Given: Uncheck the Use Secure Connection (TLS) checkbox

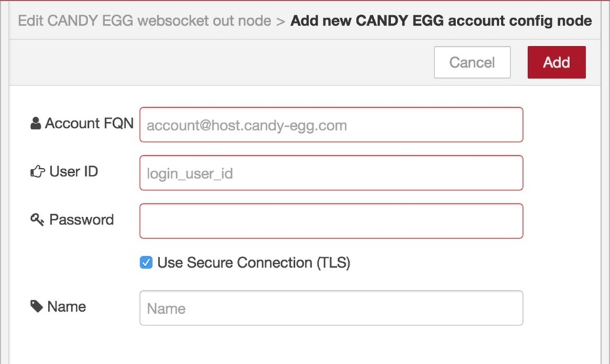Looking at the screenshot, I should tap(146, 262).
